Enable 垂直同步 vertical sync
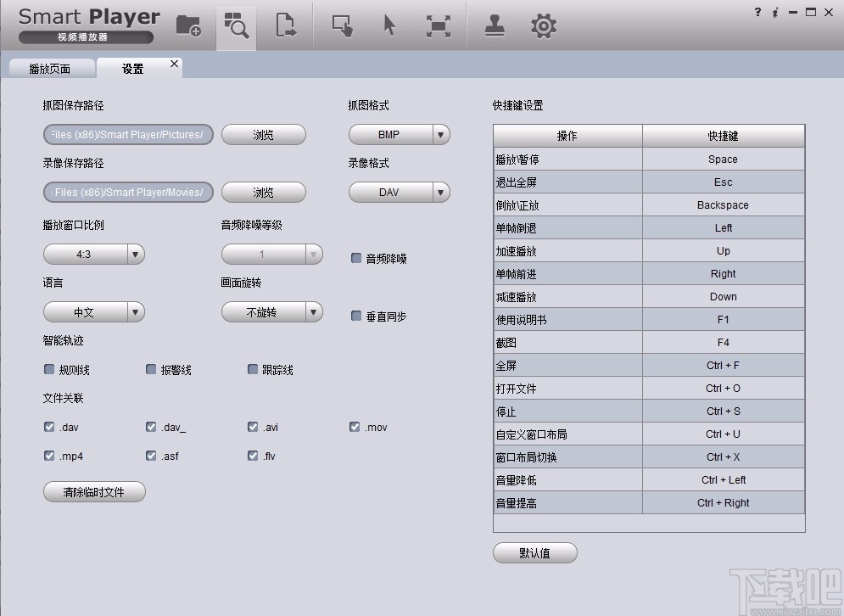The image size is (844, 616). [355, 316]
